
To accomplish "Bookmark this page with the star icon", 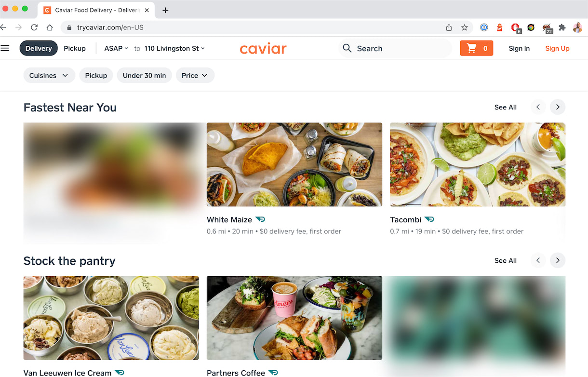I will 464,27.
